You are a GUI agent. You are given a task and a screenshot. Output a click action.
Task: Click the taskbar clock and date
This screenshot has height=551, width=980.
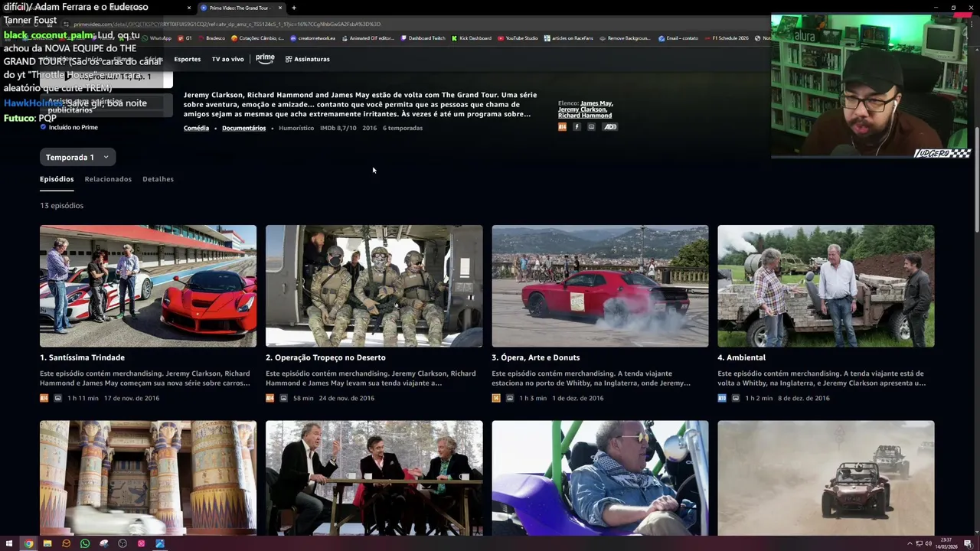click(946, 543)
